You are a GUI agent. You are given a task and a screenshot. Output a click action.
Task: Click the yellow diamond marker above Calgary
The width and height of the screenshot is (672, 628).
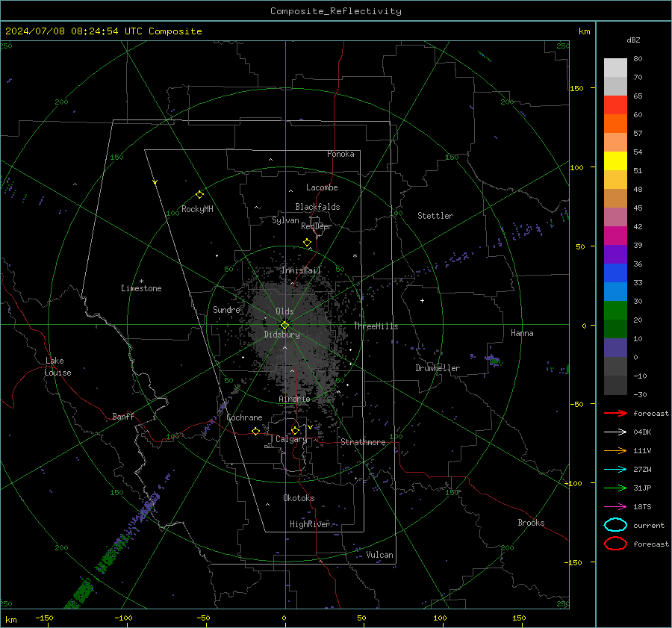click(295, 430)
